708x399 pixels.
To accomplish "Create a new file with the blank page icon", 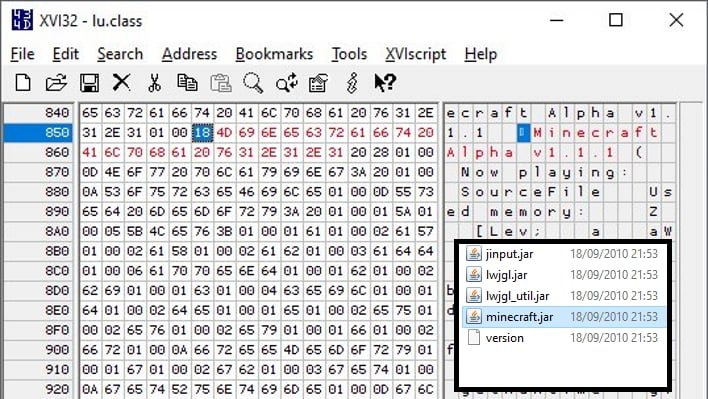I will [23, 83].
